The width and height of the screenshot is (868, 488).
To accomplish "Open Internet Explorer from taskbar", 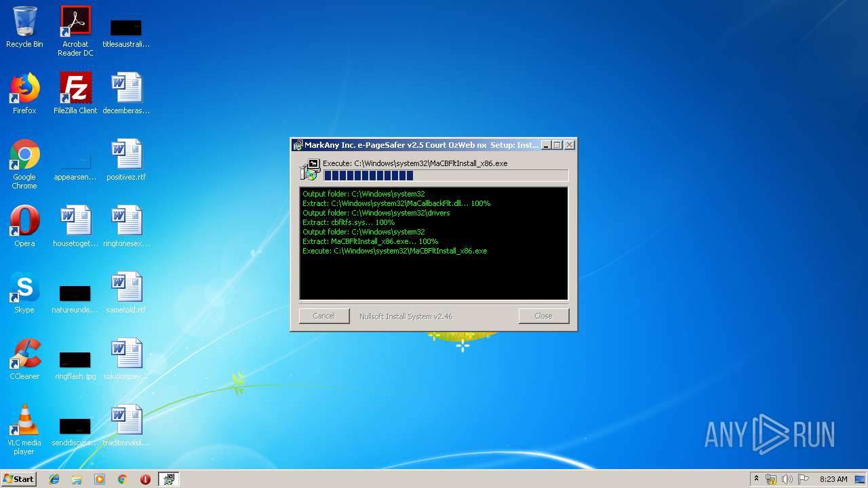I will pyautogui.click(x=54, y=479).
